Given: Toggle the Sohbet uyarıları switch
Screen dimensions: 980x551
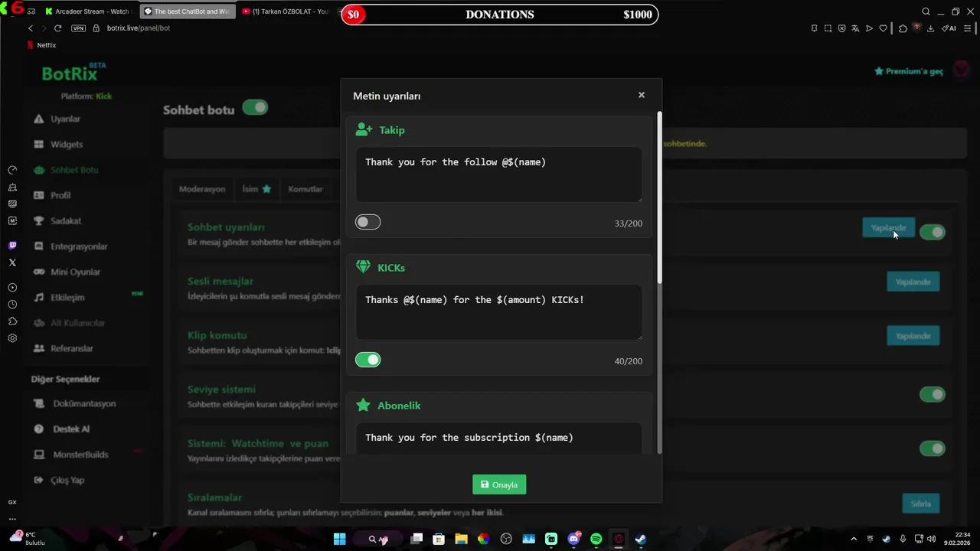Looking at the screenshot, I should [x=933, y=232].
